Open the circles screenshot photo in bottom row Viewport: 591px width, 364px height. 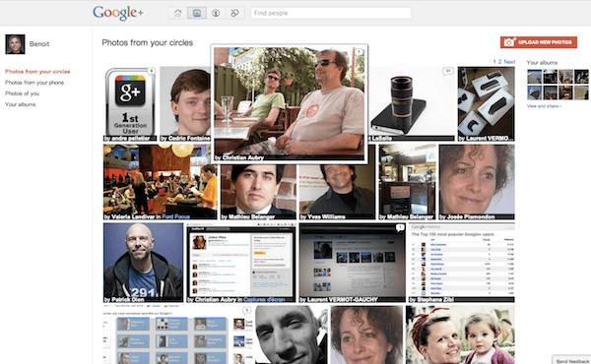pyautogui.click(x=178, y=334)
